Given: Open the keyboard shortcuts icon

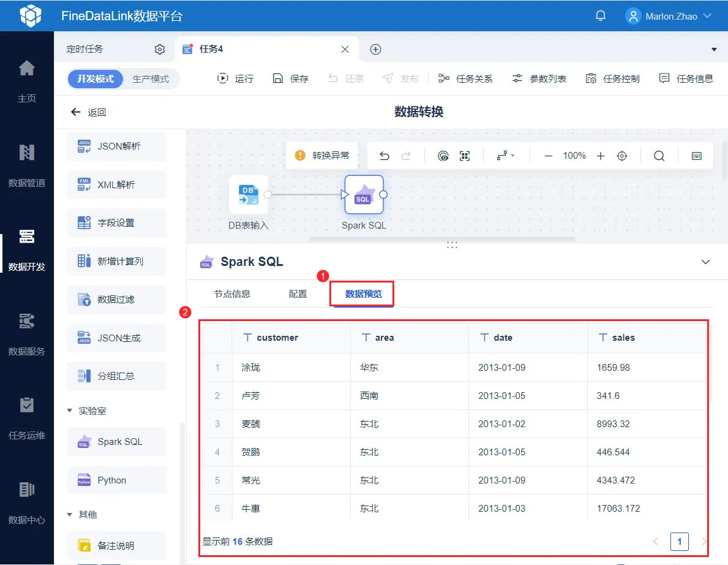Looking at the screenshot, I should click(696, 156).
